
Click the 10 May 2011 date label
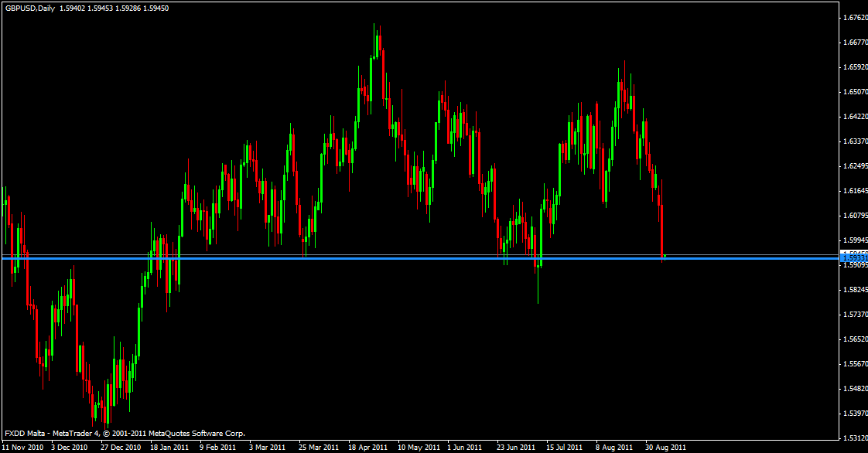[419, 447]
